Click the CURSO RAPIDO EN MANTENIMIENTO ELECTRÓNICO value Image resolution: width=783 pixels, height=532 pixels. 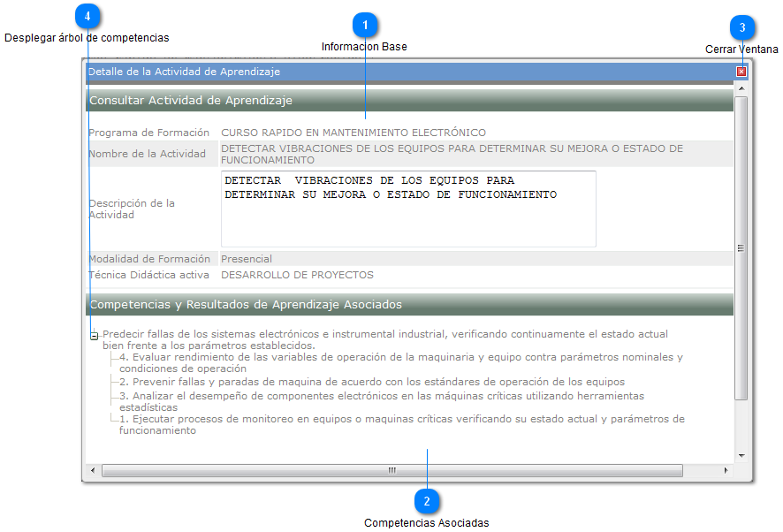click(353, 133)
